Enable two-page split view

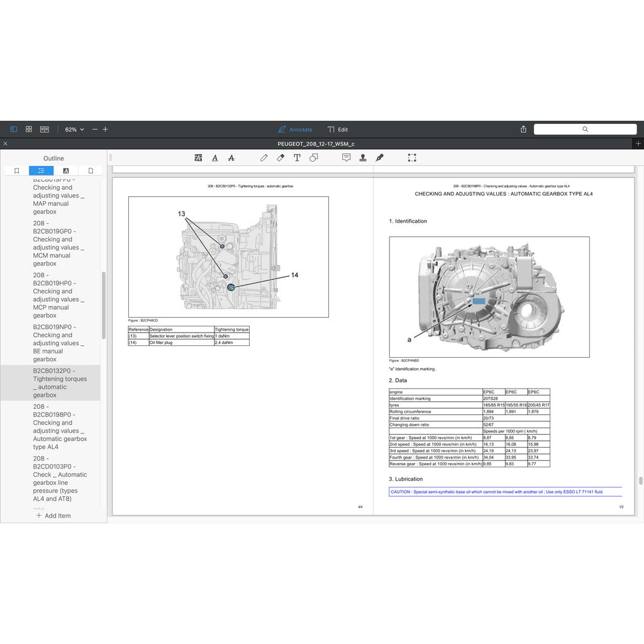(45, 130)
